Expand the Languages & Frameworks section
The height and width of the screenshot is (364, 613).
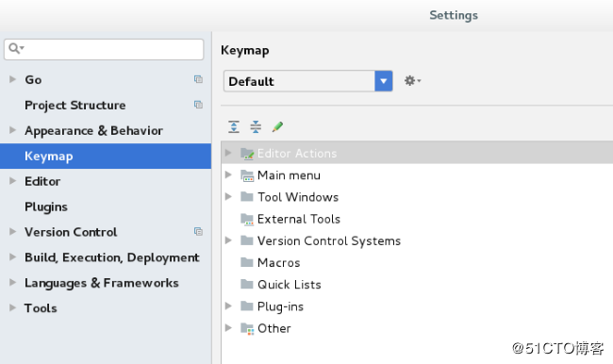tap(13, 282)
